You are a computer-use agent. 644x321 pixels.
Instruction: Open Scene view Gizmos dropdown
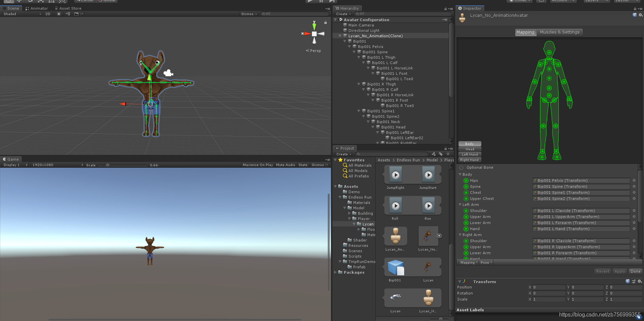tap(249, 14)
